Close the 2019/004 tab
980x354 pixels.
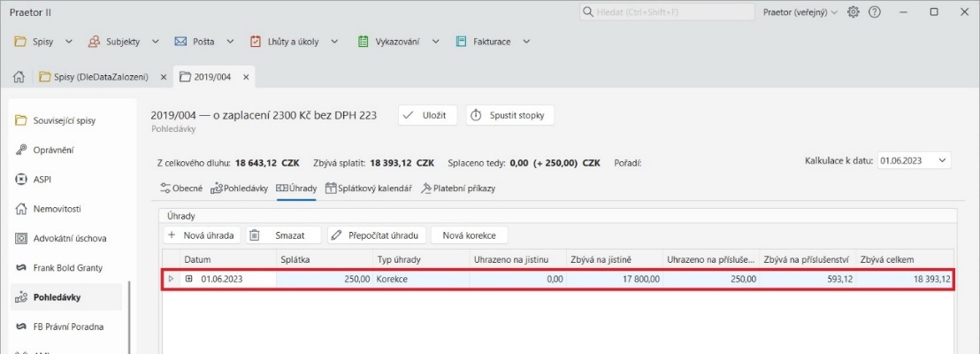coord(246,77)
